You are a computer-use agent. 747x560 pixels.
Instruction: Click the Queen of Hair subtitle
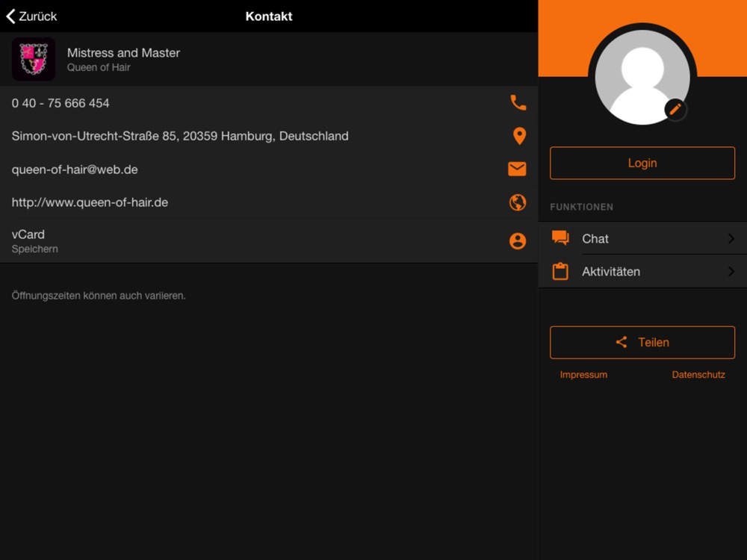[99, 68]
